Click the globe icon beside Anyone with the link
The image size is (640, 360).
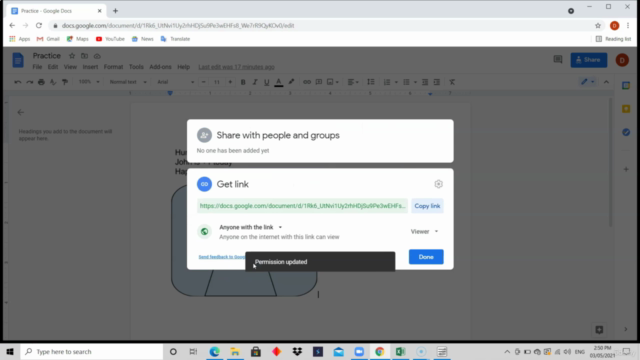[x=204, y=231]
